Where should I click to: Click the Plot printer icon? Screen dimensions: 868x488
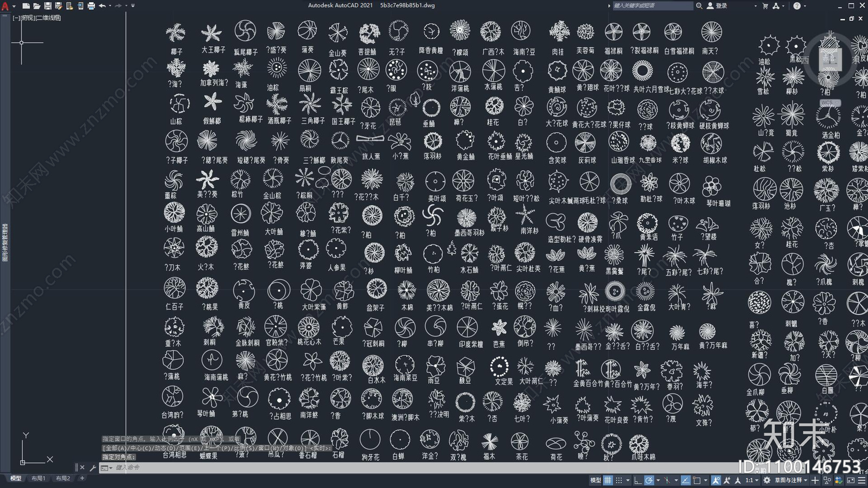(x=91, y=5)
